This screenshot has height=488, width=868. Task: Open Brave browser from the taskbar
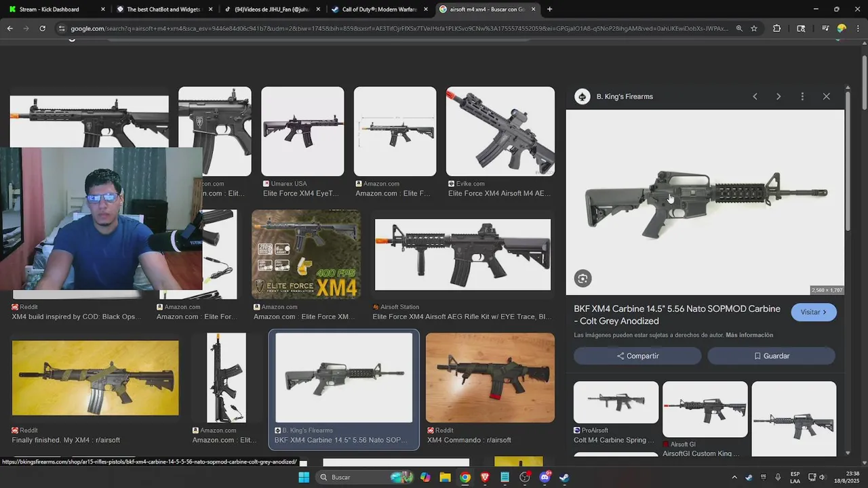485,477
